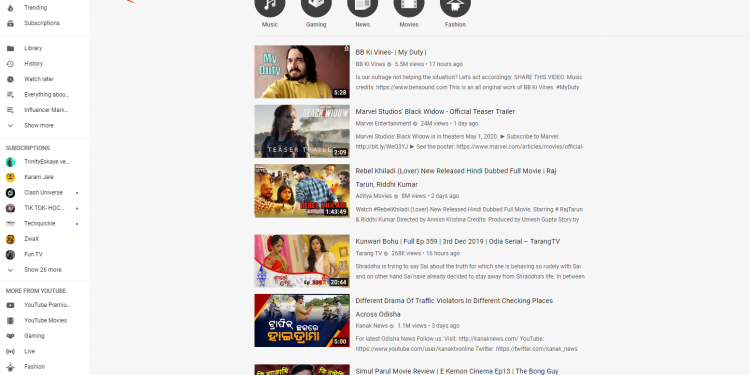This screenshot has width=750, height=375.
Task: Open Fun TV subscription label
Action: (33, 254)
